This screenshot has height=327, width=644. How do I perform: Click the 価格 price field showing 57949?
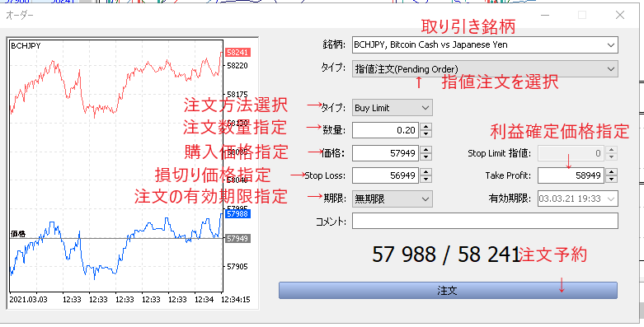386,153
